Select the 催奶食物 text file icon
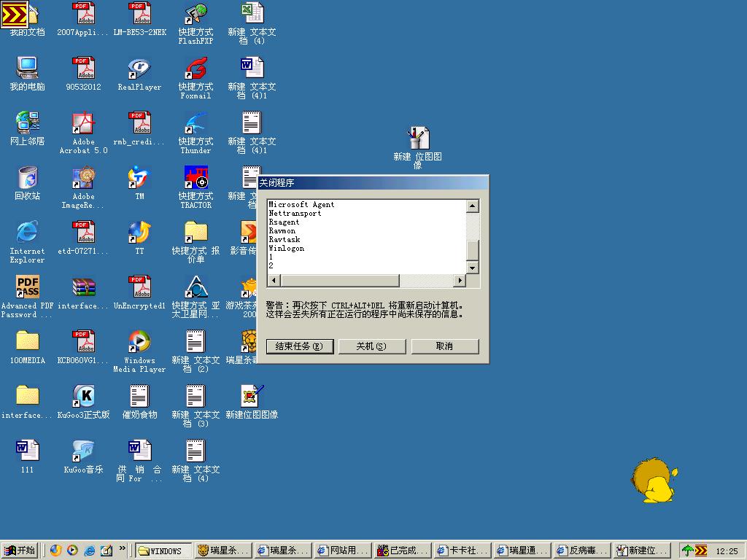 tap(139, 402)
